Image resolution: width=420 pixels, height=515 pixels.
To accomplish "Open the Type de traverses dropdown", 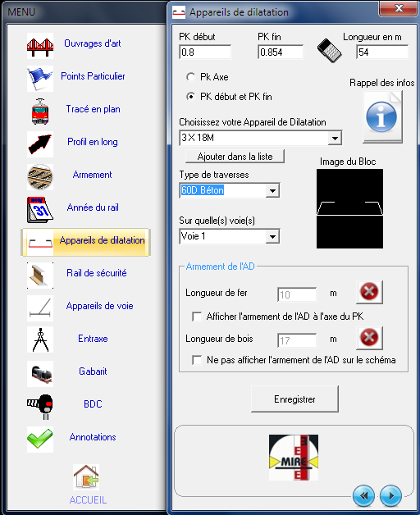I will pos(272,190).
